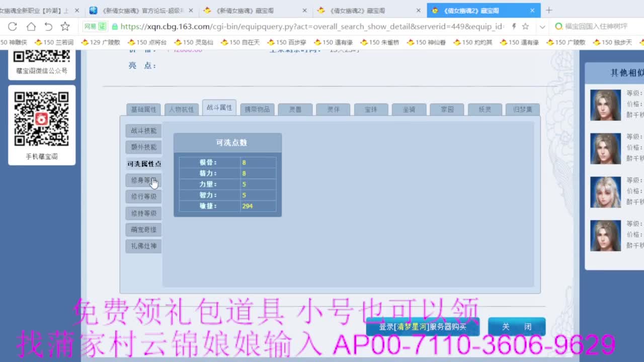Open the white-haired character portrait
The height and width of the screenshot is (362, 644).
point(605,192)
